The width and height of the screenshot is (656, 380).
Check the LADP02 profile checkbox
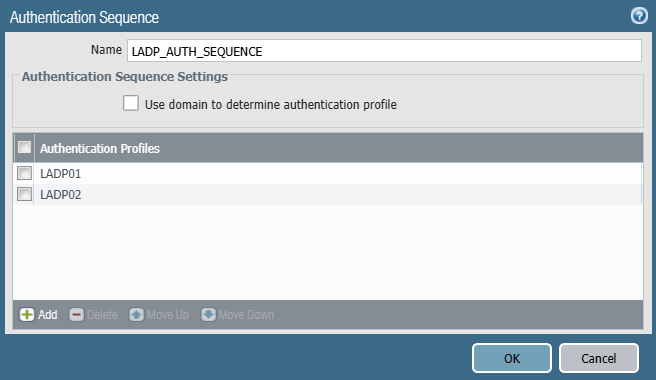point(24,194)
